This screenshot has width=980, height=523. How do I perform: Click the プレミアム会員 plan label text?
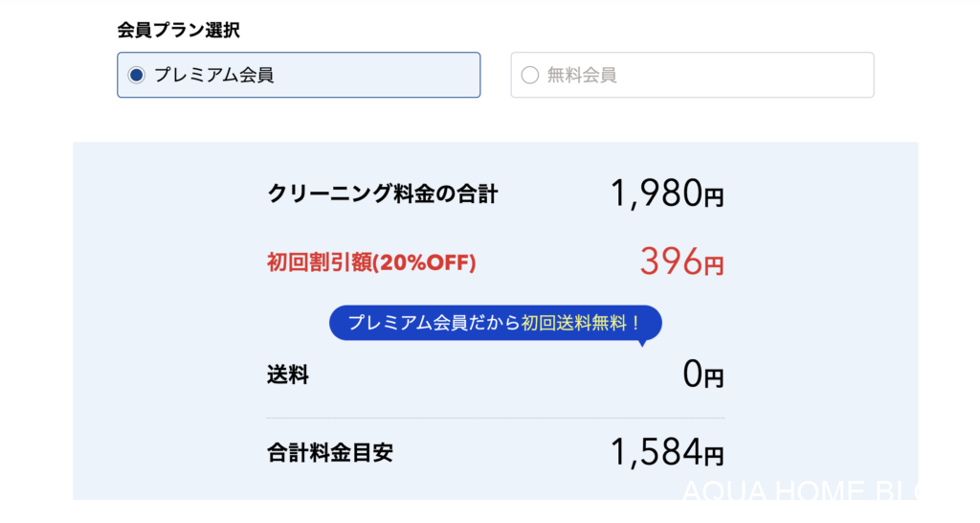point(213,75)
